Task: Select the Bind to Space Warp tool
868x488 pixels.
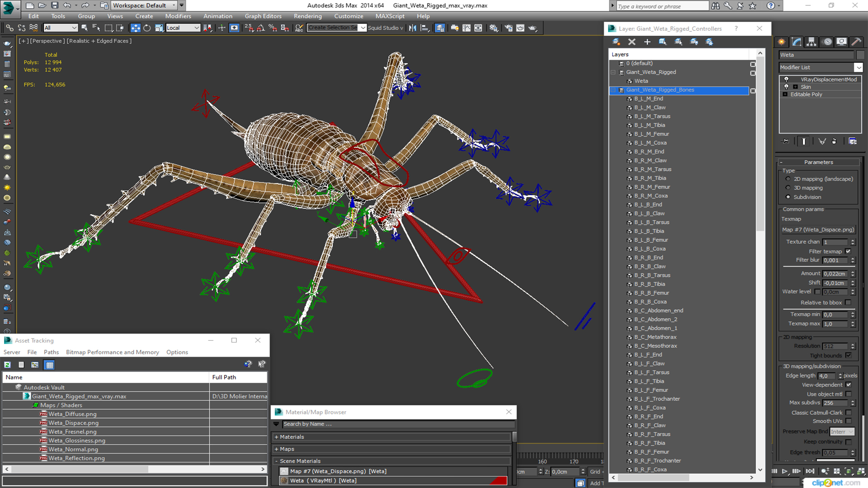Action: pos(33,28)
